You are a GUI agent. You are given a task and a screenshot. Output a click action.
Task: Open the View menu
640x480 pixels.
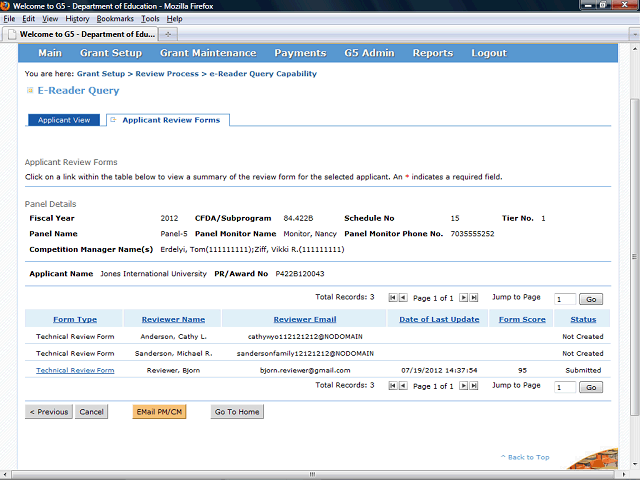tap(50, 19)
